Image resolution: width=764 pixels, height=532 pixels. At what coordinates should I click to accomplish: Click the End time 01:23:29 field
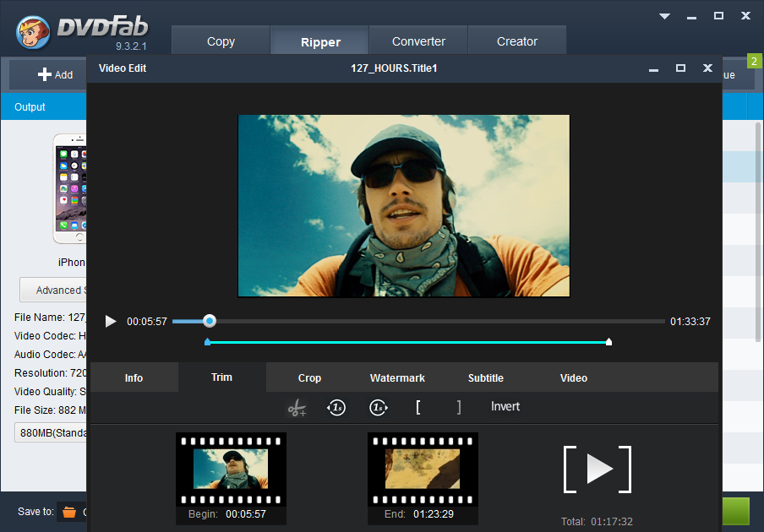[x=434, y=514]
